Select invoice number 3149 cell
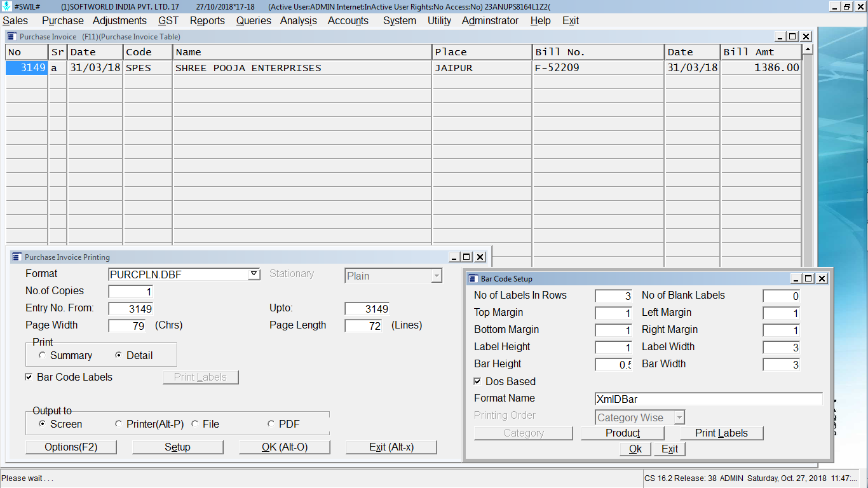This screenshot has height=488, width=868. click(x=27, y=68)
